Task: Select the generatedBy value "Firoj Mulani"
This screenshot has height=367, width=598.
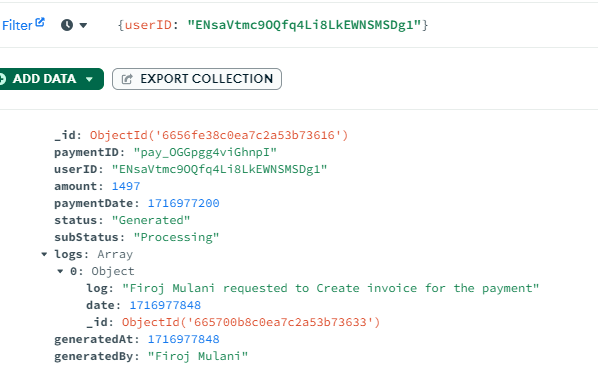Action: tap(198, 356)
